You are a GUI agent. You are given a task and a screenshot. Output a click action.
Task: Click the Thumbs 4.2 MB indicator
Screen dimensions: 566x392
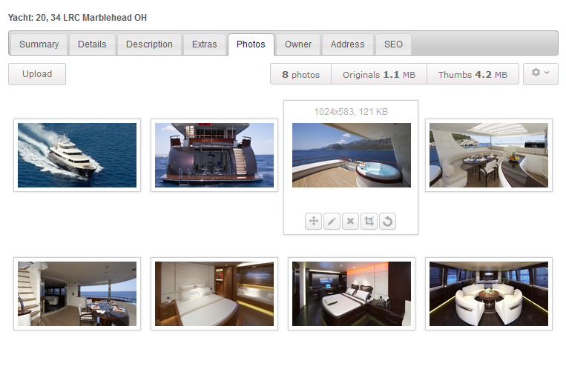(x=473, y=74)
